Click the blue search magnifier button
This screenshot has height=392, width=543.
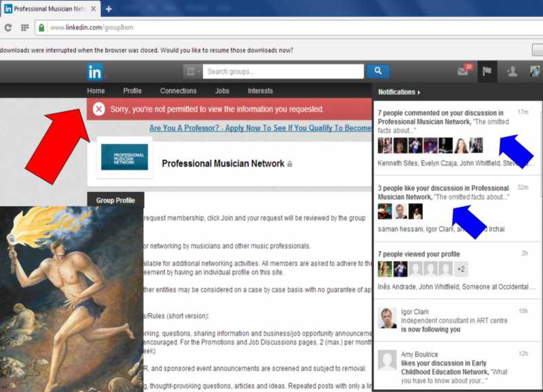378,71
